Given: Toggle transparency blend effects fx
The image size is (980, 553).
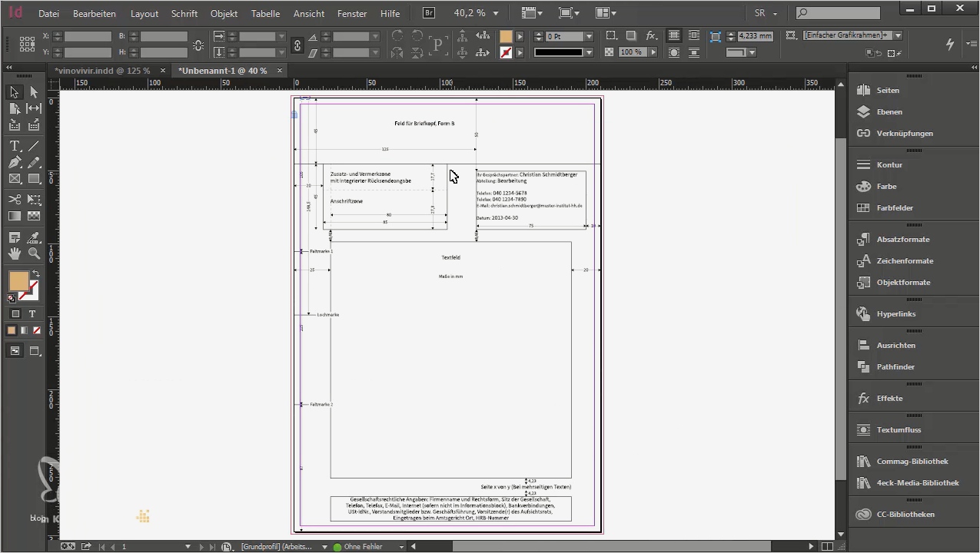Looking at the screenshot, I should pyautogui.click(x=651, y=36).
